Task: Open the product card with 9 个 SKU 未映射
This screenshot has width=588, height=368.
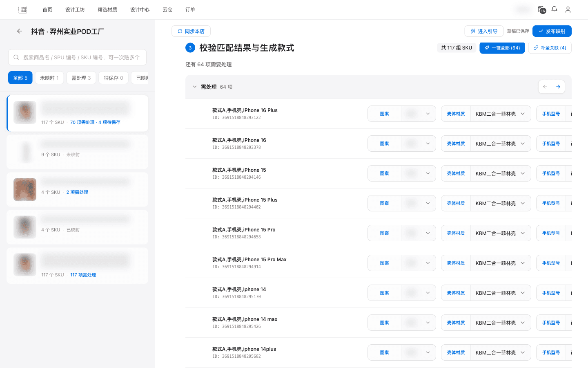Action: point(78,152)
